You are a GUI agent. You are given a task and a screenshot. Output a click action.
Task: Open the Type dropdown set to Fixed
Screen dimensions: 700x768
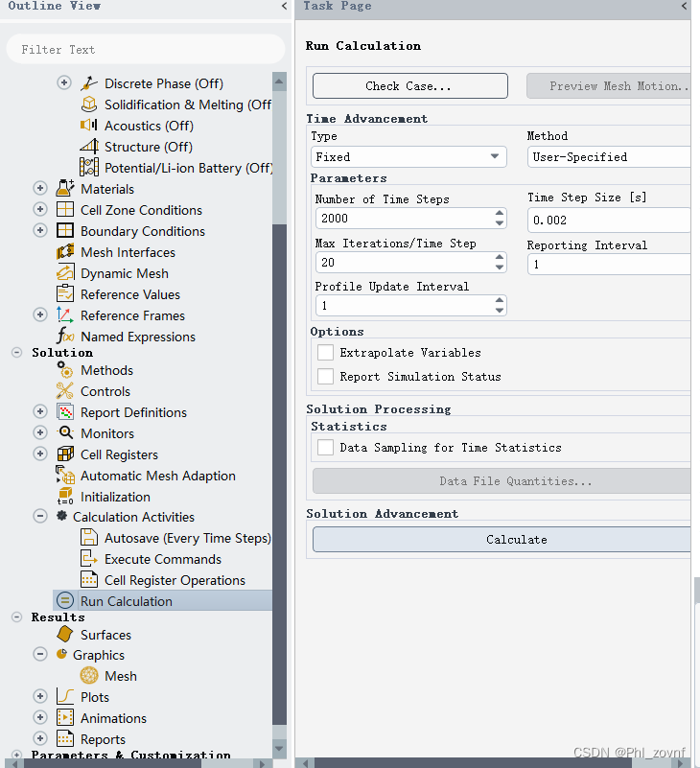click(409, 157)
